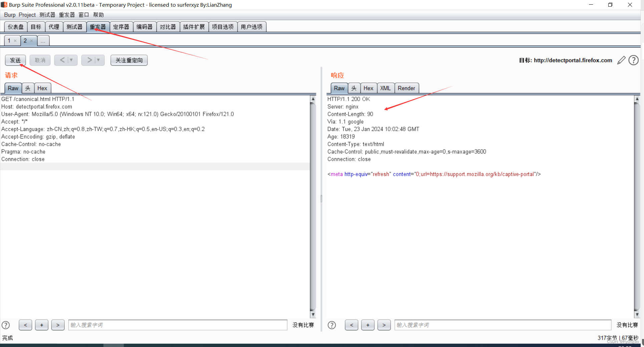Click the Host: detectportal.firefox.com header line
The height and width of the screenshot is (347, 644).
coord(37,107)
